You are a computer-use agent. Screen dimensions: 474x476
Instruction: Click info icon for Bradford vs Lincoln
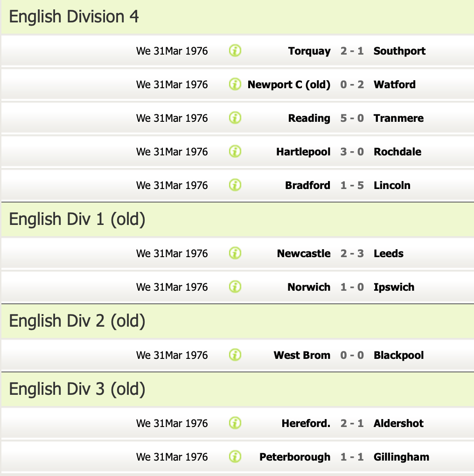[235, 185]
